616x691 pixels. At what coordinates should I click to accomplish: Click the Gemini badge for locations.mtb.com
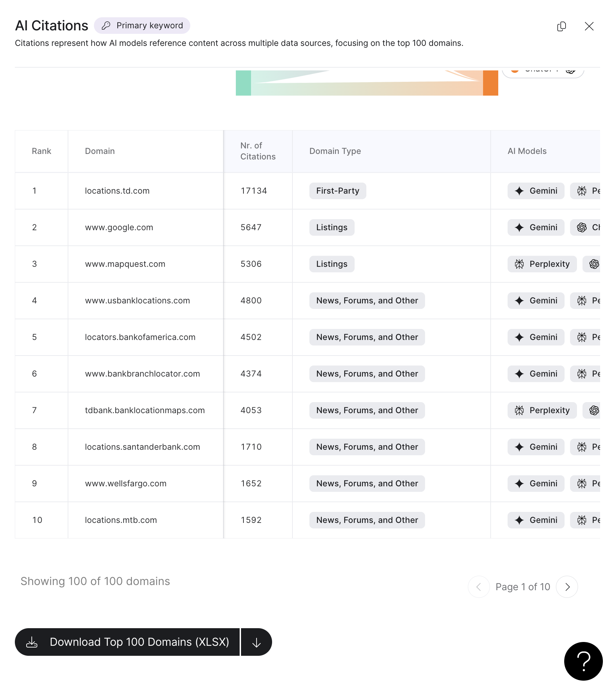[x=536, y=520]
